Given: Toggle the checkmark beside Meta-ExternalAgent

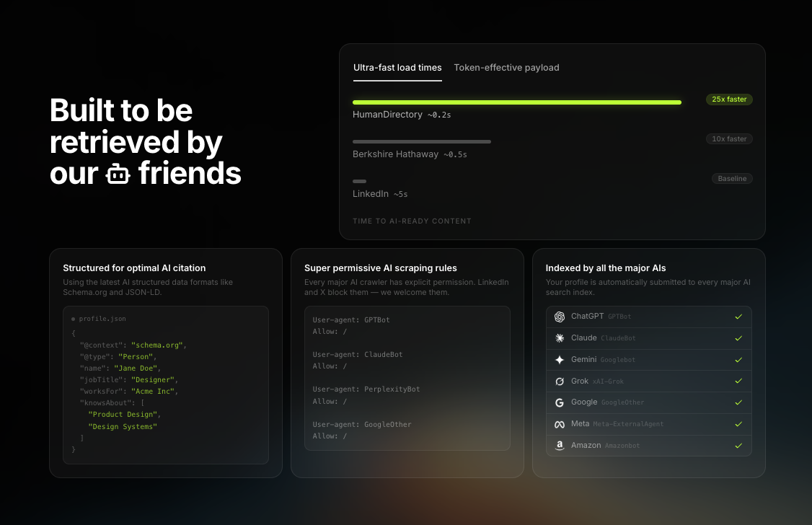Looking at the screenshot, I should tap(738, 424).
